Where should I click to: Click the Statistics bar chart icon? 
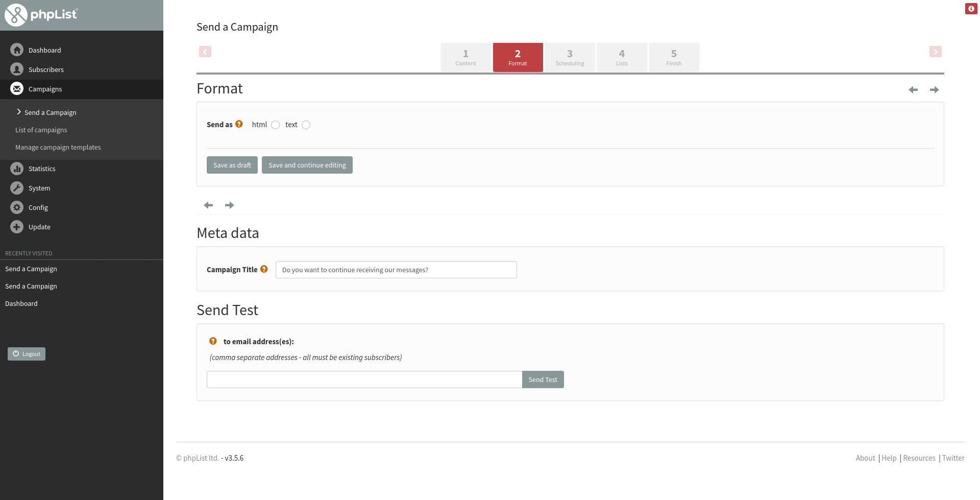pos(17,169)
